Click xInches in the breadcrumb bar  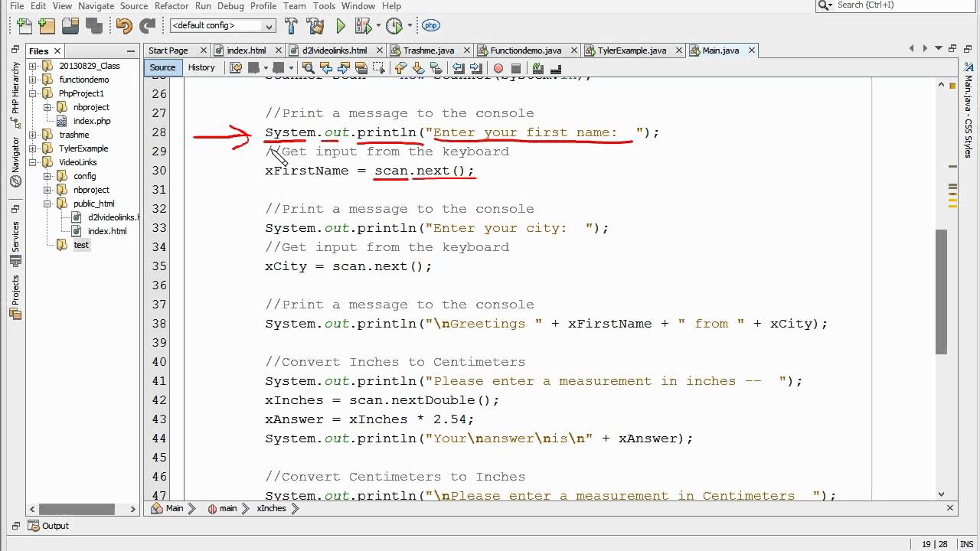[271, 508]
